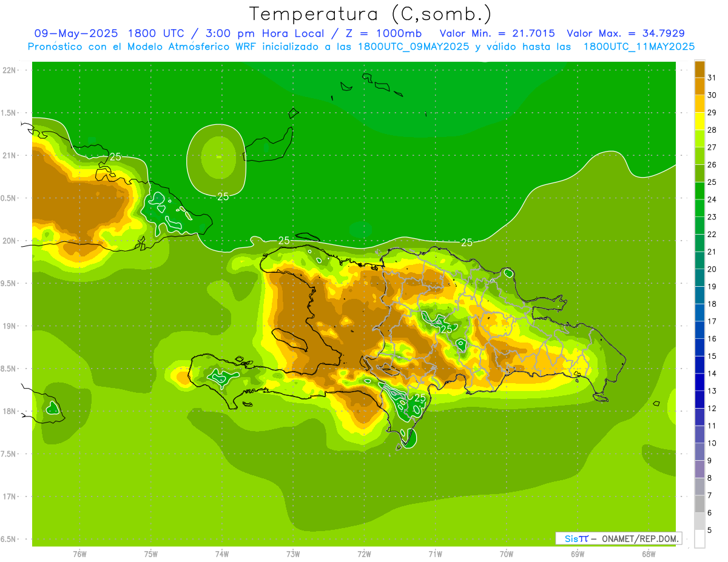Image resolution: width=728 pixels, height=562 pixels.
Task: Click the '69W' longitude axis label
Action: tap(578, 554)
